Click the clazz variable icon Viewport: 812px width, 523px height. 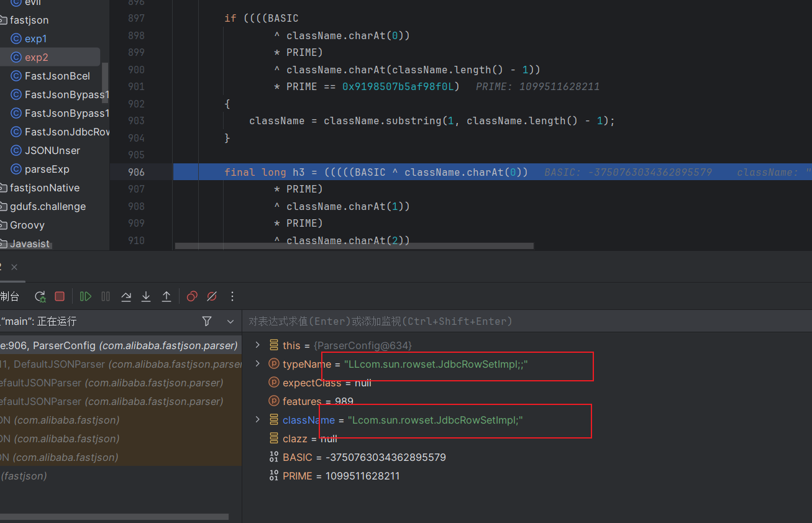coord(274,439)
